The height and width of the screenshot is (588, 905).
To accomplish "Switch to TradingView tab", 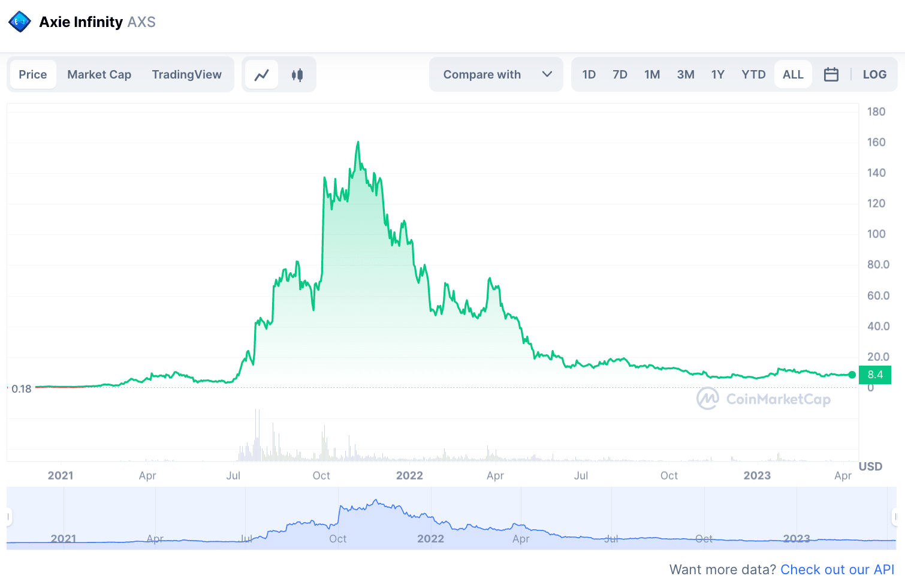I will (186, 74).
